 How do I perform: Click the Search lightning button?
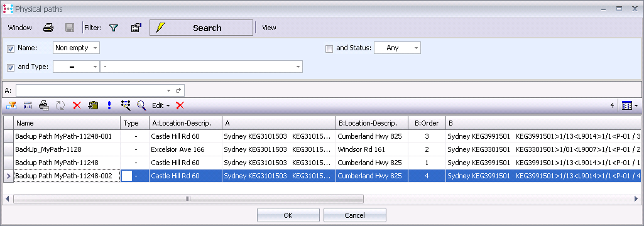pos(201,28)
